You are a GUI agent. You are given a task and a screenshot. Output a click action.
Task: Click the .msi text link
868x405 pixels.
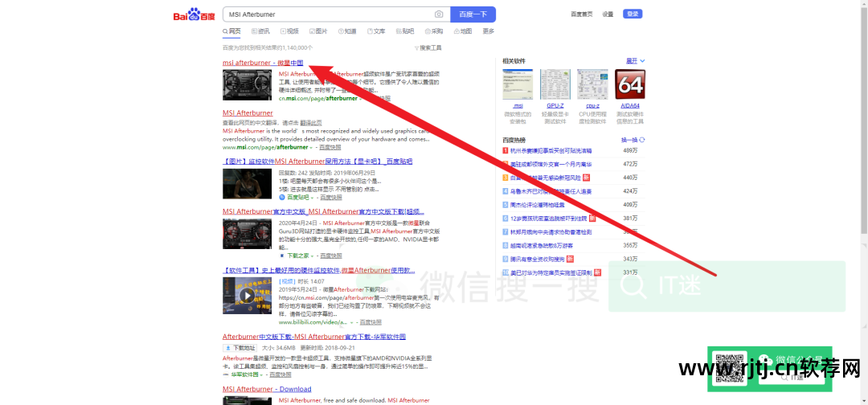(x=518, y=105)
